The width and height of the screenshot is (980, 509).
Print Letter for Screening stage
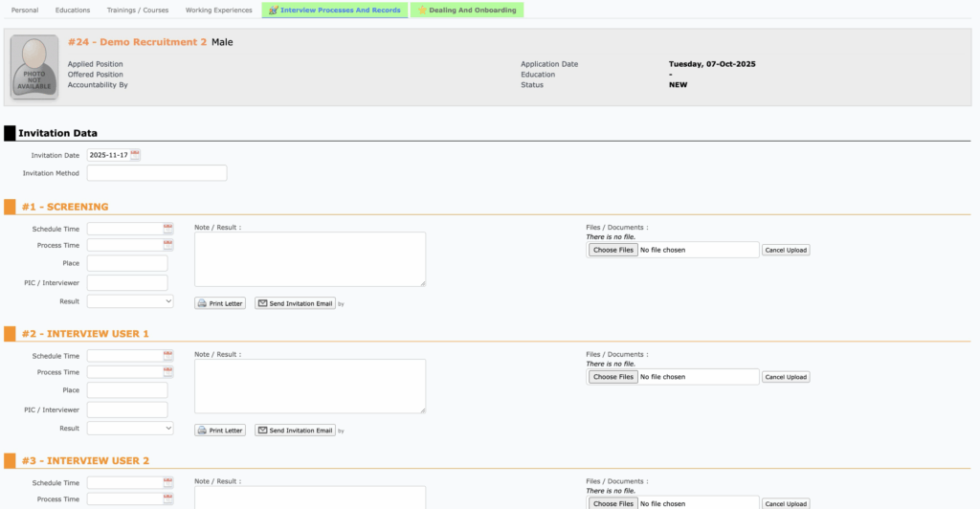click(220, 303)
